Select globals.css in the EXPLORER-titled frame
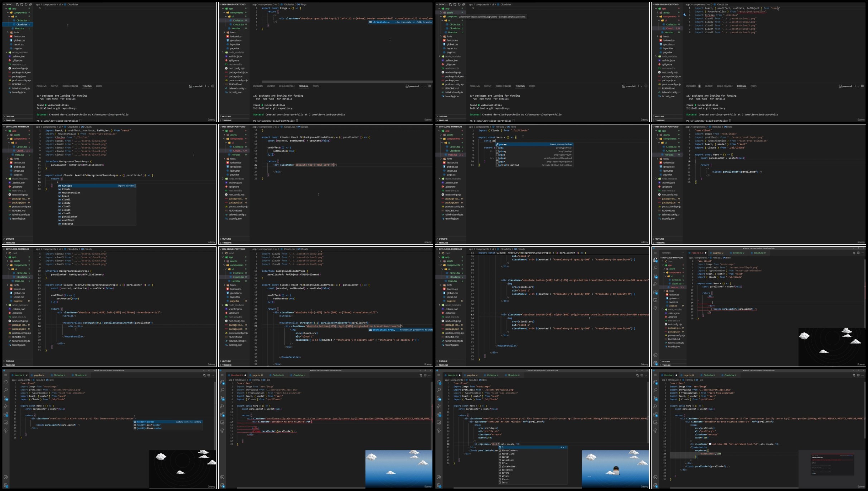 pyautogui.click(x=674, y=298)
